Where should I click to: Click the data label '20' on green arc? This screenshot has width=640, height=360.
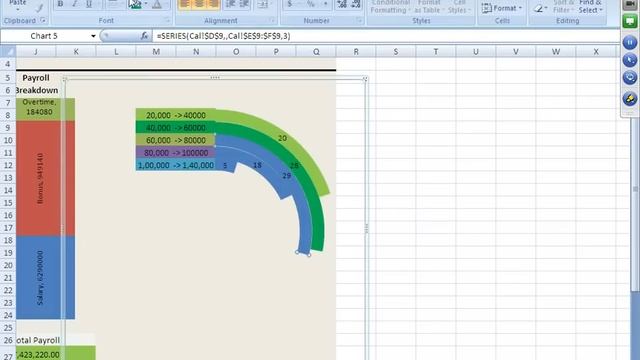tap(282, 138)
